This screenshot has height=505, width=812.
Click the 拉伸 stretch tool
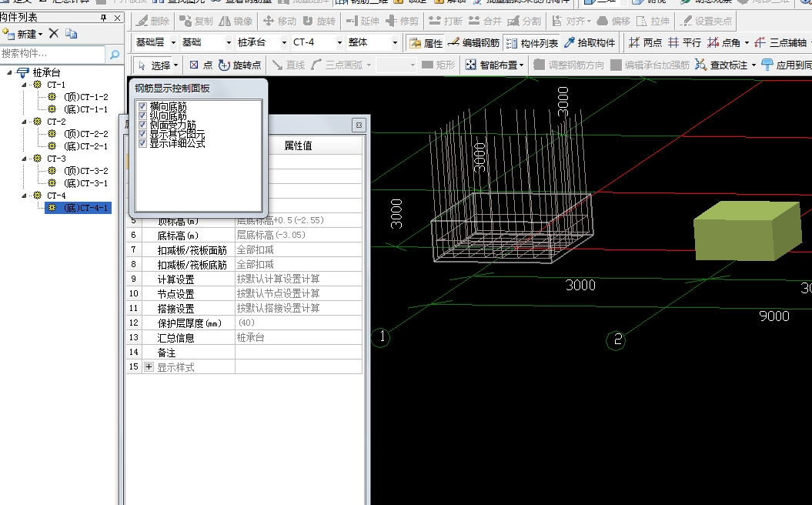coord(653,22)
